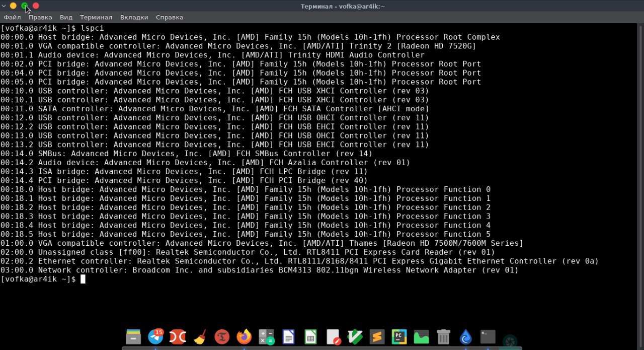Click '02:00.0 Unassigned class [ff00]' text

[76, 252]
